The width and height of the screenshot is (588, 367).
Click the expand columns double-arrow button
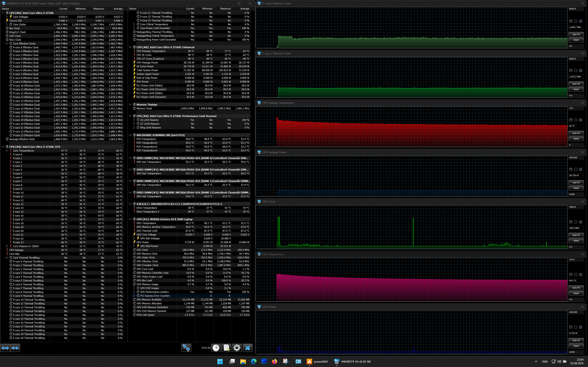coord(5,348)
